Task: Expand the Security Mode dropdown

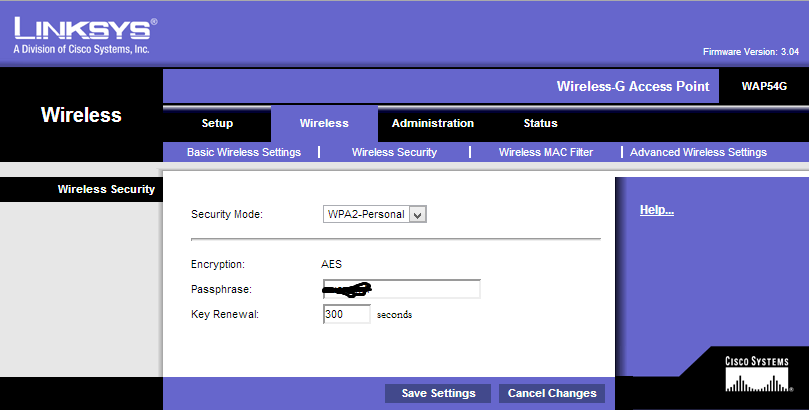Action: [375, 214]
